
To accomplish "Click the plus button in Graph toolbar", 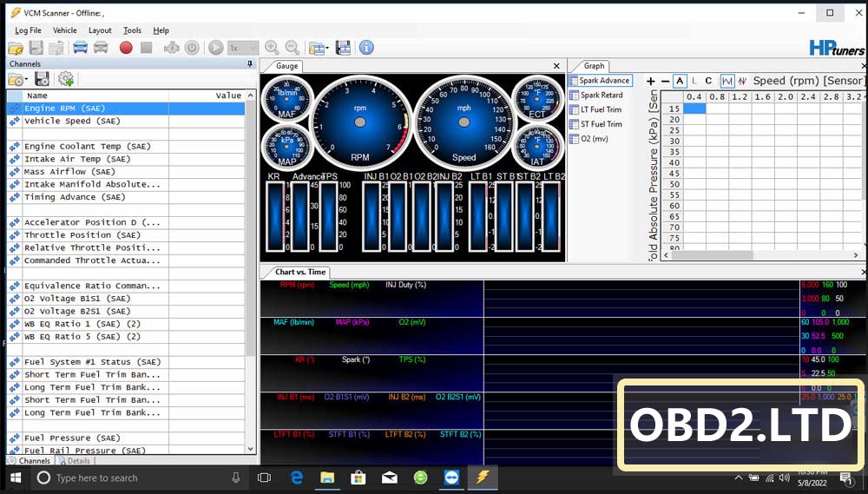I will tap(651, 82).
